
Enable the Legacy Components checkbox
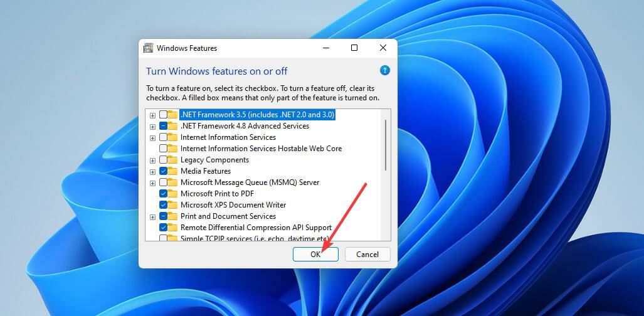(x=163, y=160)
